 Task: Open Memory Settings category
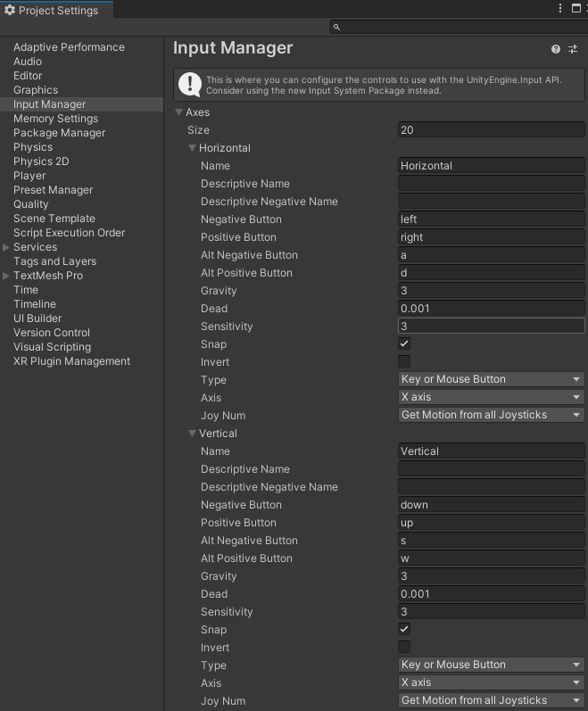click(55, 119)
